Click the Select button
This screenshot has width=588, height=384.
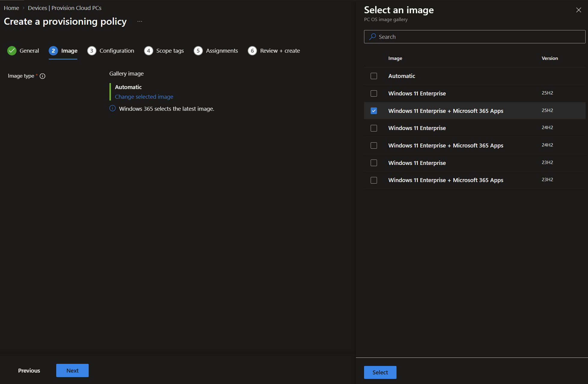click(380, 372)
